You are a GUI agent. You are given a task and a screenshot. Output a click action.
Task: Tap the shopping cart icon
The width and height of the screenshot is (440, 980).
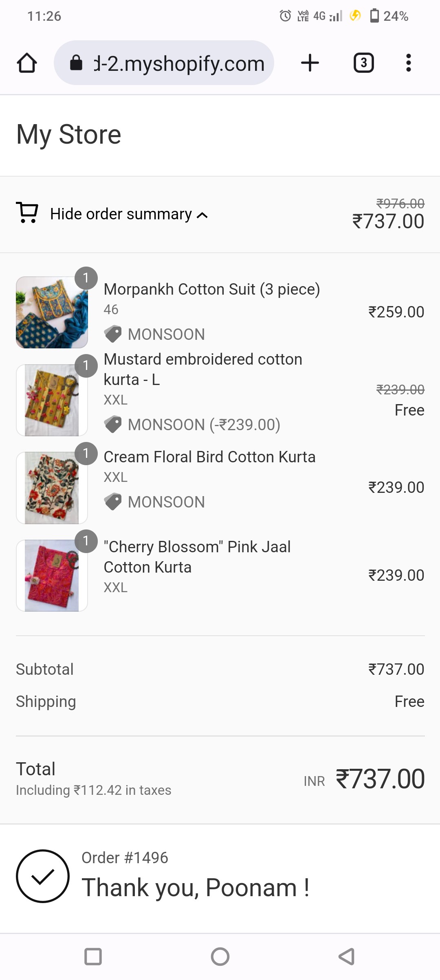pyautogui.click(x=27, y=213)
